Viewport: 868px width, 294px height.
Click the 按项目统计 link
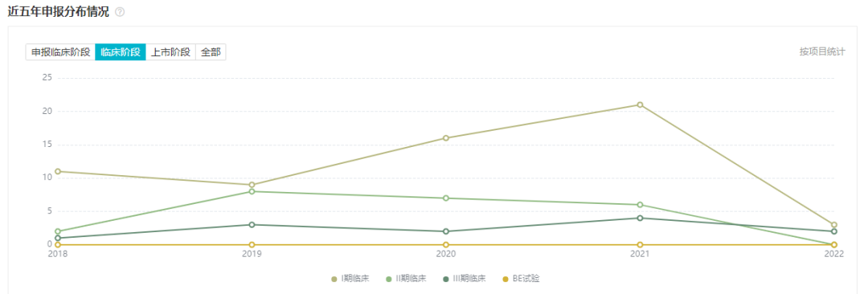coord(822,51)
